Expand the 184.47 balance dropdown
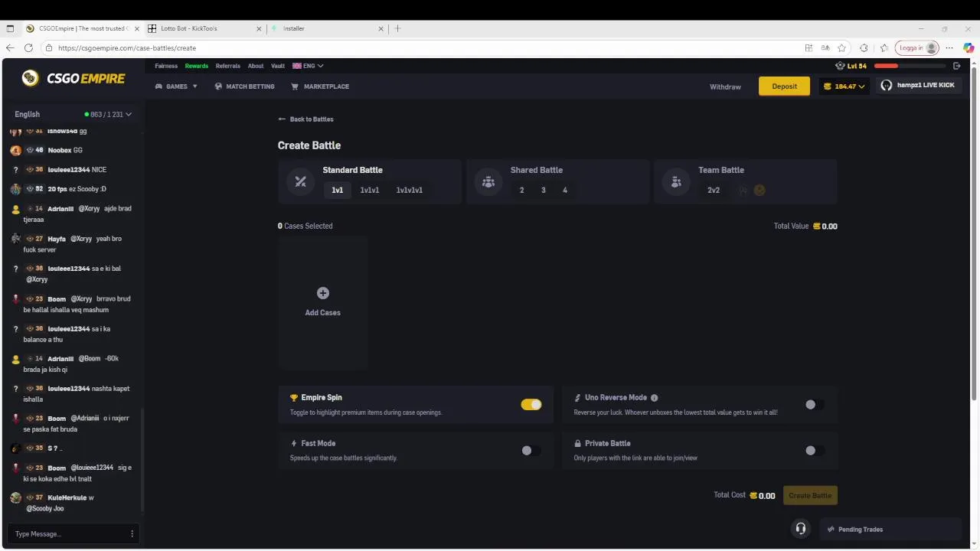 pyautogui.click(x=844, y=86)
